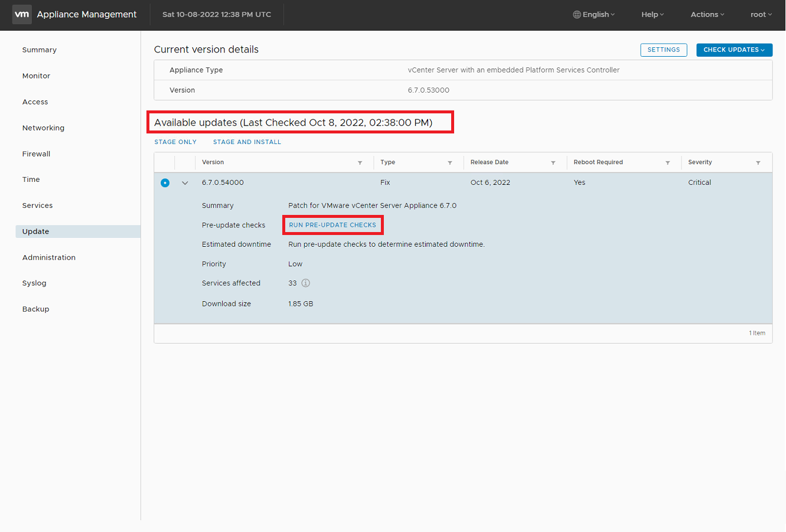Viewport: 786px width, 532px height.
Task: Filter the Version column
Action: tap(360, 162)
